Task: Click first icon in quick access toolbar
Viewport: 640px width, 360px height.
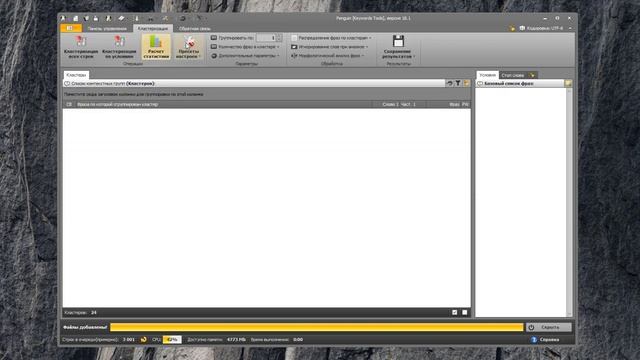Action: [63, 18]
